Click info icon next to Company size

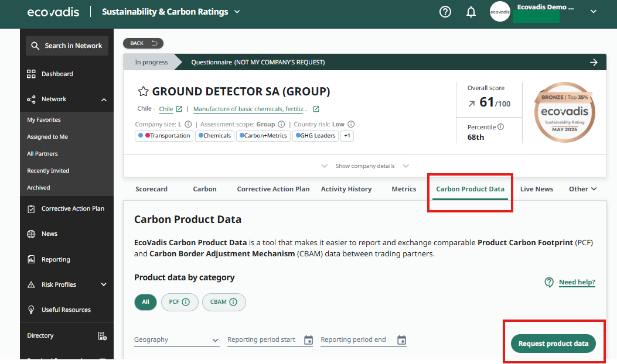188,124
